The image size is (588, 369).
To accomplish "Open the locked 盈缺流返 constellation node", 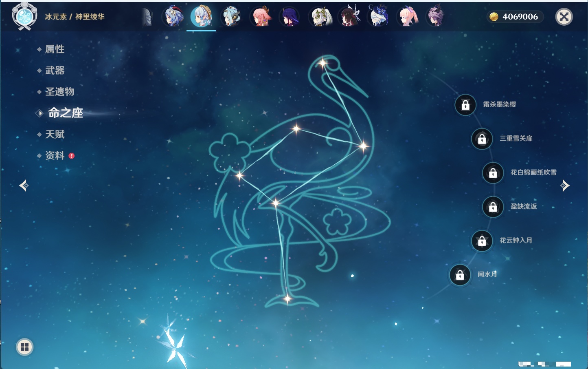I will pyautogui.click(x=493, y=207).
